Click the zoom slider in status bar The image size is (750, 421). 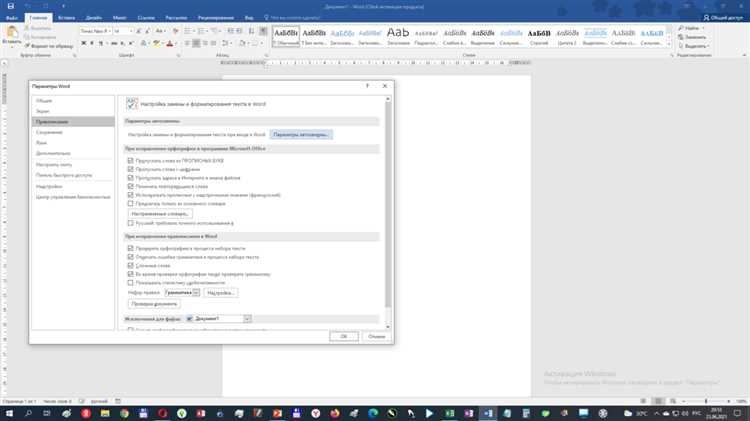[706, 401]
